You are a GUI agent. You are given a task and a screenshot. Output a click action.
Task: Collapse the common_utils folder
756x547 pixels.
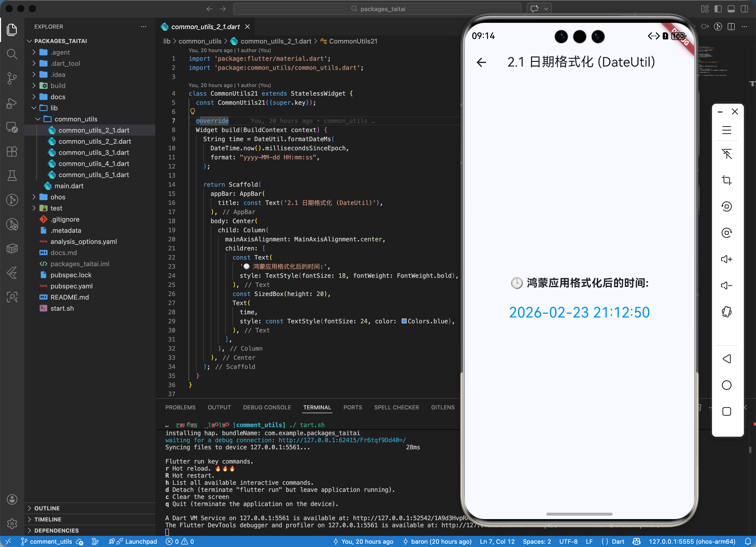76,119
